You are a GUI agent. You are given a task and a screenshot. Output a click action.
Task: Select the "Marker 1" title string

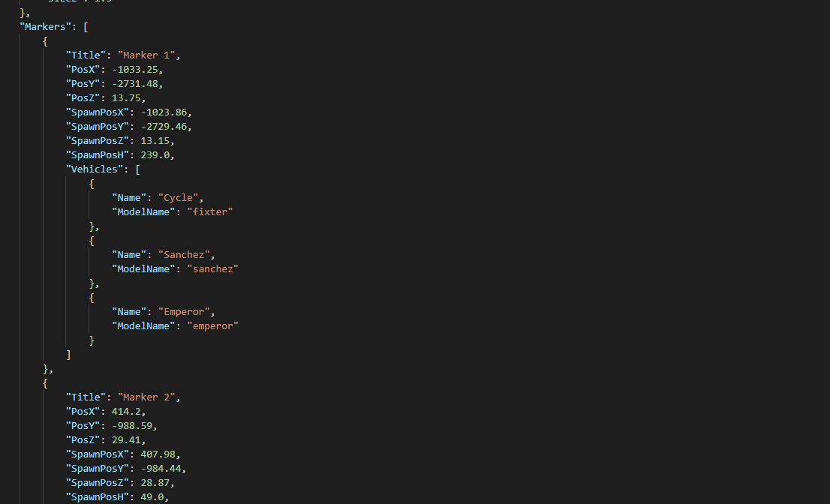(x=146, y=55)
